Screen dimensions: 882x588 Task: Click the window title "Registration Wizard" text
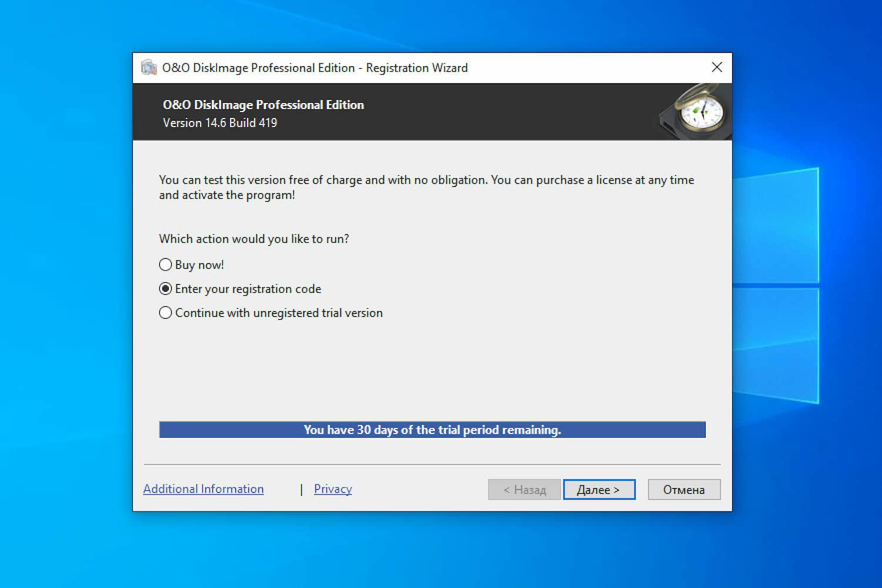[417, 68]
